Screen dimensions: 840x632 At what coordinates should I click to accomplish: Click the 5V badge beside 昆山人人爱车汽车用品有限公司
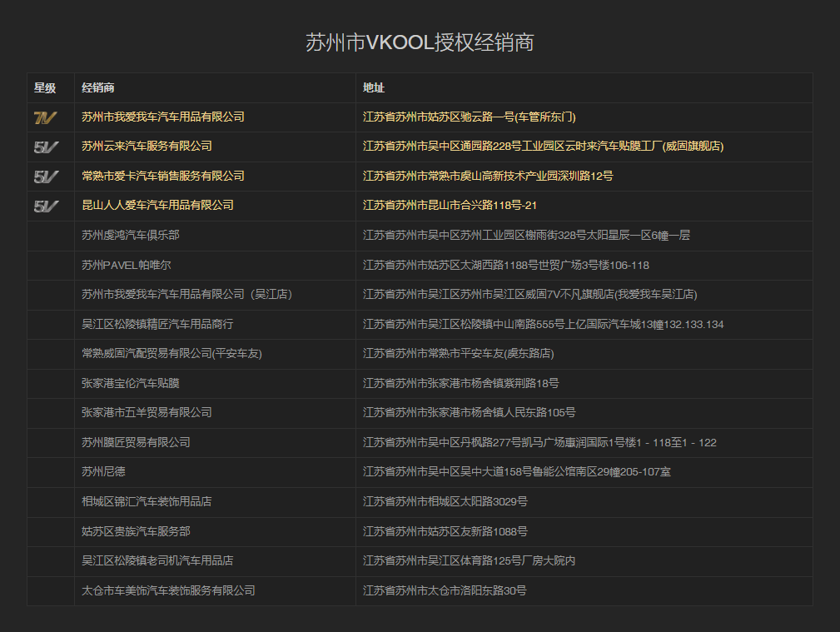pyautogui.click(x=46, y=206)
